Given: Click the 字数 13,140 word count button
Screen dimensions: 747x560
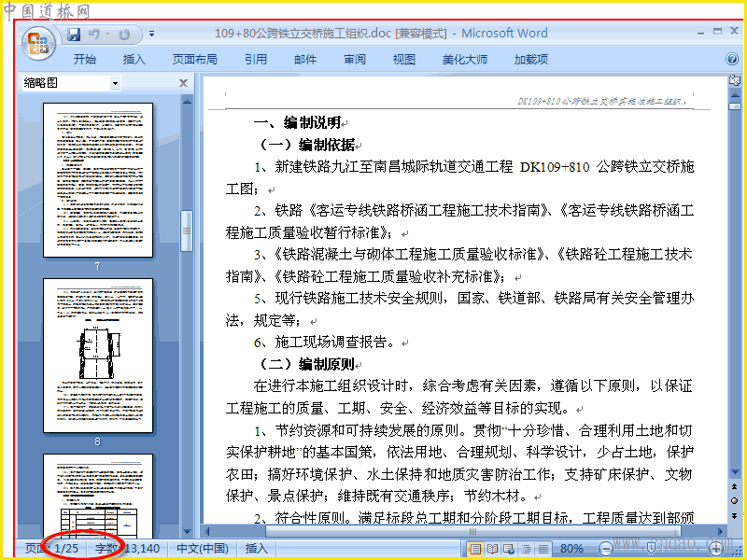Looking at the screenshot, I should 127,549.
